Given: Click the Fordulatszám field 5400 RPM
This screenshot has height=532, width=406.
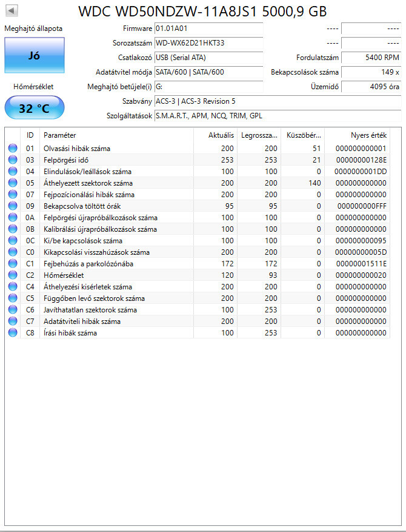Looking at the screenshot, I should (371, 58).
